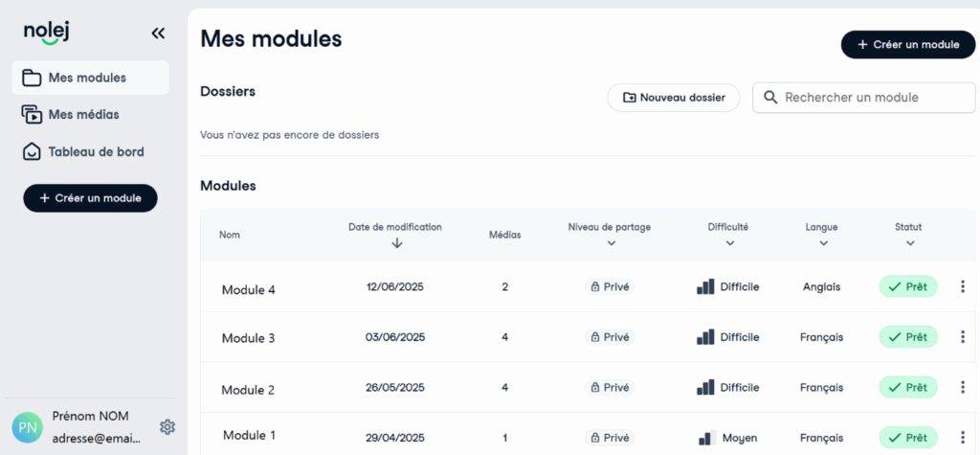Click the Privé lock badge on Module 4
The image size is (980, 455).
(x=610, y=286)
